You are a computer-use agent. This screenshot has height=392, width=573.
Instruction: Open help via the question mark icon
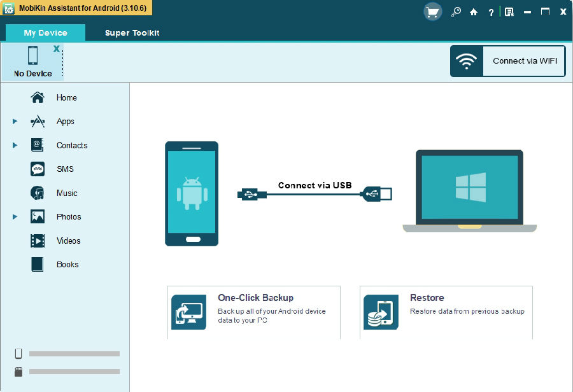(491, 11)
